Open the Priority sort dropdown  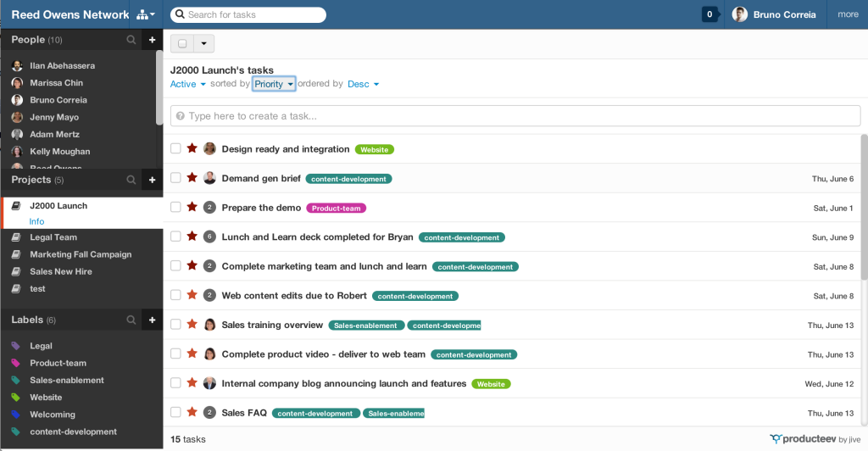pos(274,84)
